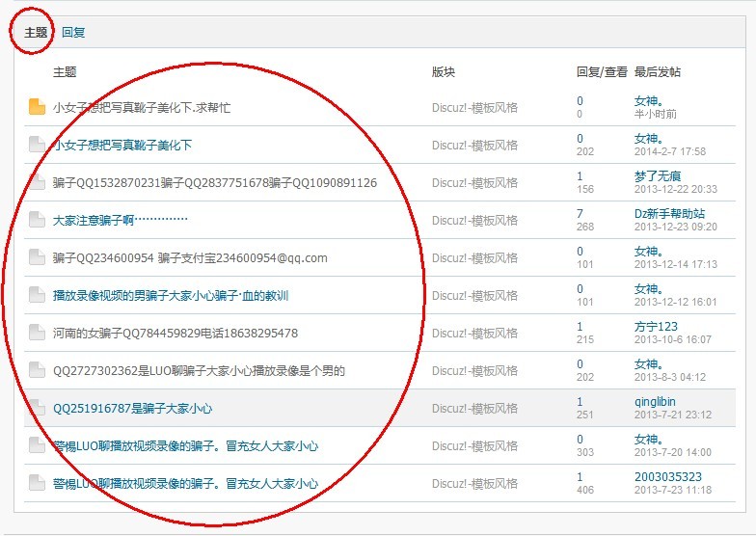Switch to the 回复 tab
756x536 pixels.
(73, 33)
